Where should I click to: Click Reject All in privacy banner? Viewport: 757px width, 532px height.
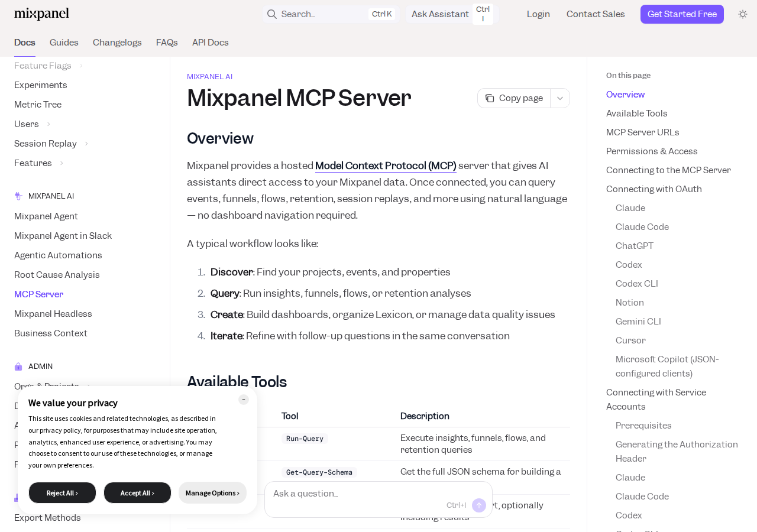pyautogui.click(x=62, y=493)
